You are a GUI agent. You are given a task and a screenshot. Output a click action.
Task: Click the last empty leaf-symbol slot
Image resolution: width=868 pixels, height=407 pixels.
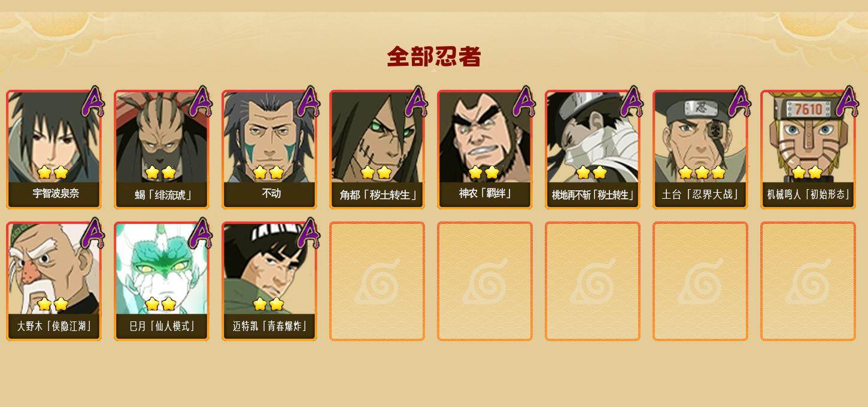[x=808, y=281]
